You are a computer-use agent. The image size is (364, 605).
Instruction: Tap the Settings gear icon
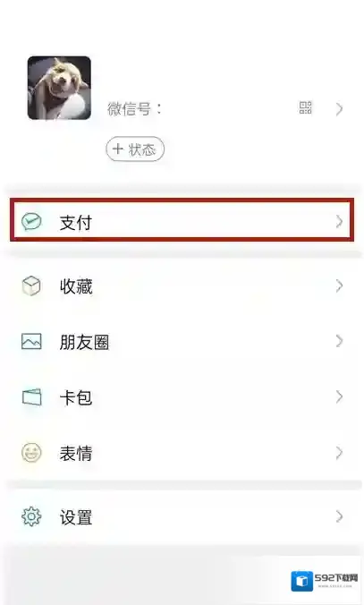pyautogui.click(x=31, y=516)
